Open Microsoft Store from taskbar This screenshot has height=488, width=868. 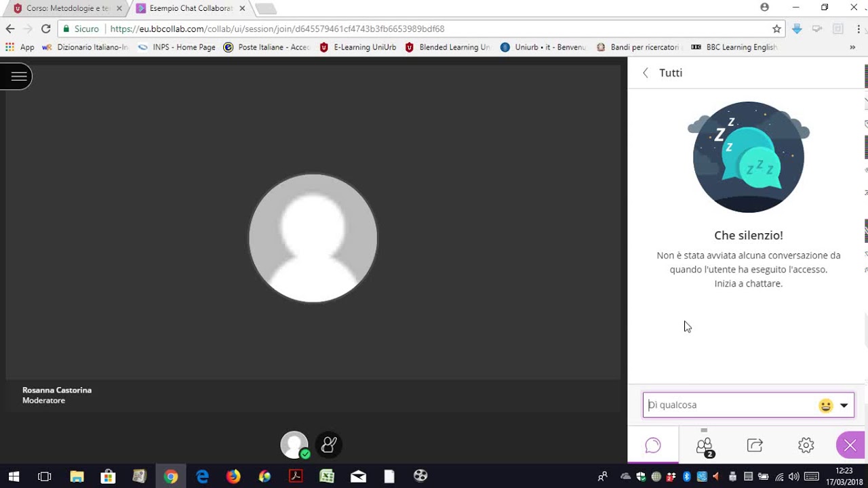coord(108,476)
